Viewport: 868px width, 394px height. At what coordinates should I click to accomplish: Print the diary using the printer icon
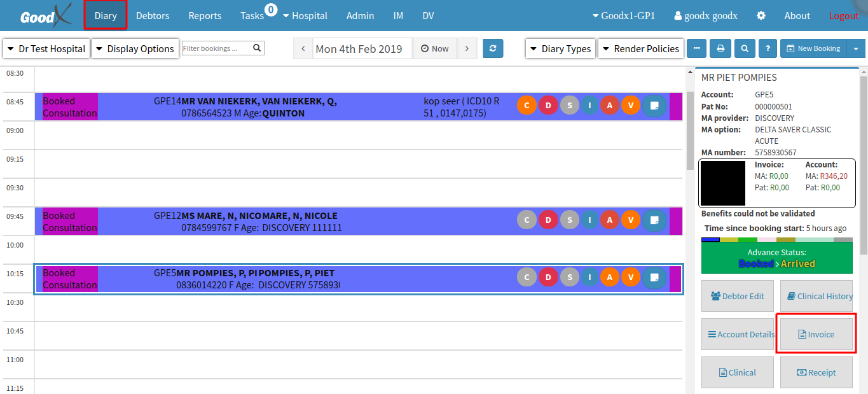[x=720, y=48]
